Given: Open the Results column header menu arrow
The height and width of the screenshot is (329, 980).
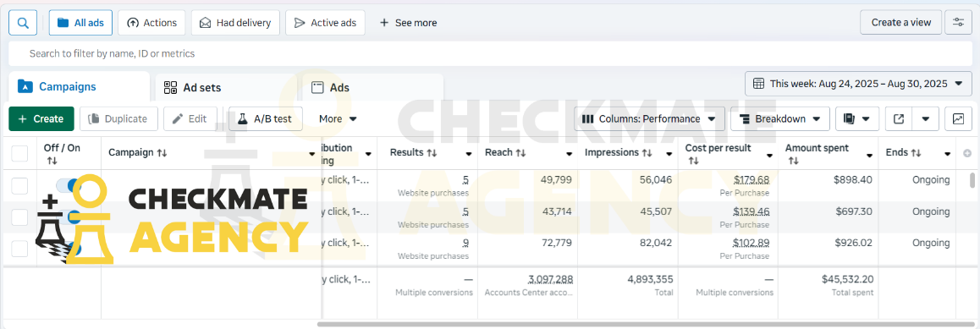Looking at the screenshot, I should tap(468, 154).
